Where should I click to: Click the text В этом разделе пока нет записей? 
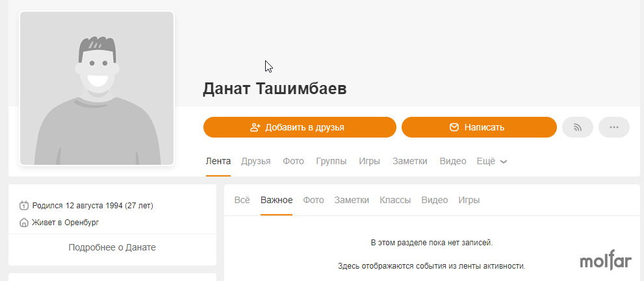[431, 243]
